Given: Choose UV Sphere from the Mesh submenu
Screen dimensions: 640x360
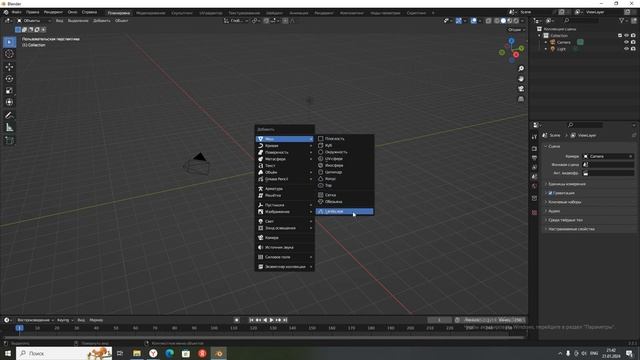Looking at the screenshot, I should pos(344,159).
